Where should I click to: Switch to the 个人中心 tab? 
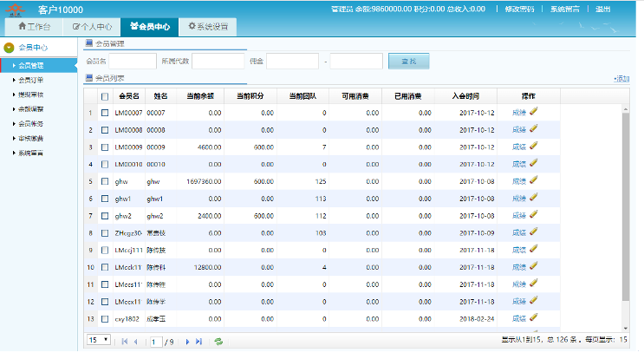click(92, 27)
